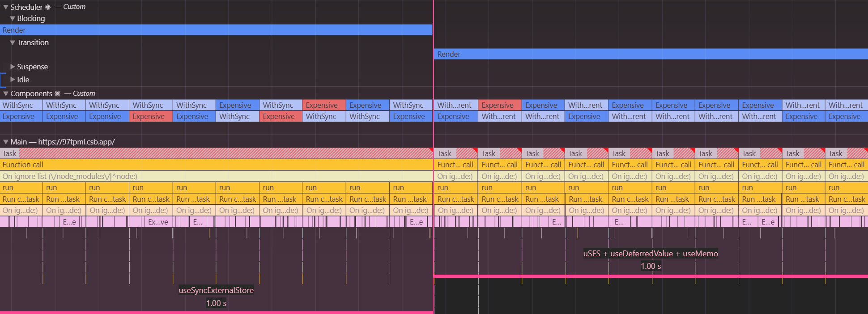868x314 pixels.
Task: Click the React icon next to Scheduler
Action: 48,7
